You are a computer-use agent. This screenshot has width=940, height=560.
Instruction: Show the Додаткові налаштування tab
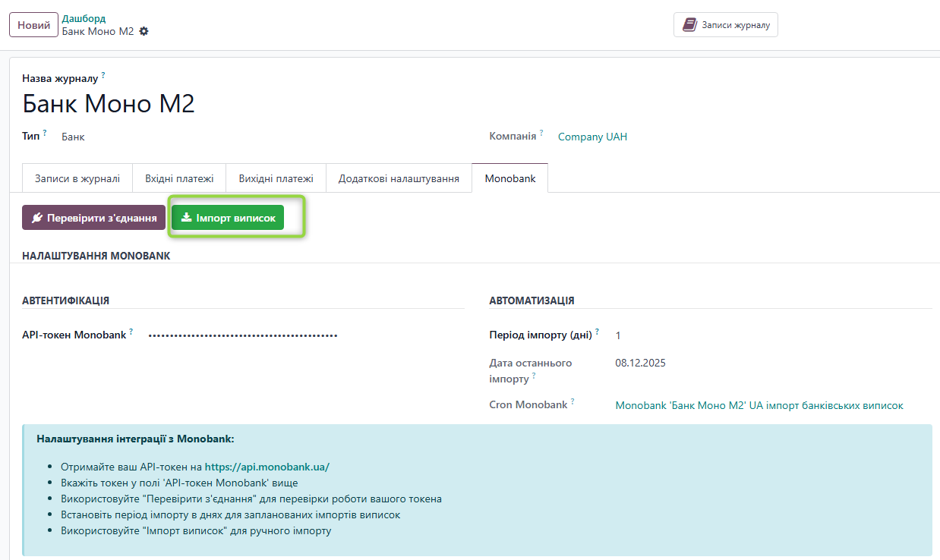pyautogui.click(x=399, y=178)
